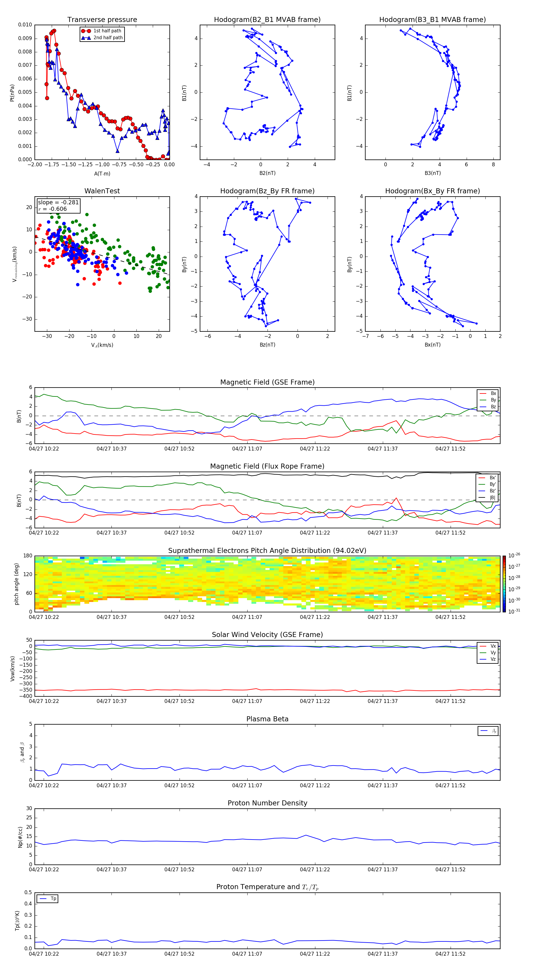This screenshot has height=980, width=535.
Task: Click the 'Np(#/cc)' axis label
Action: pyautogui.click(x=20, y=837)
